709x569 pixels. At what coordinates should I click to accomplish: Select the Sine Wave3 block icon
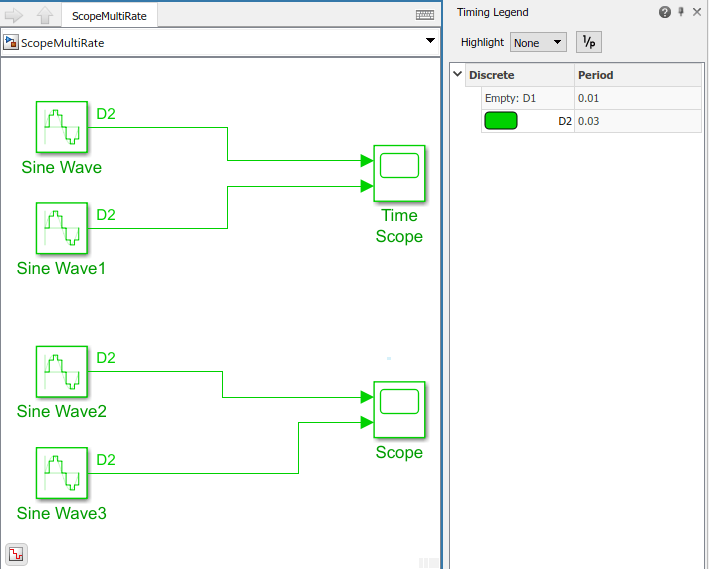pos(61,473)
